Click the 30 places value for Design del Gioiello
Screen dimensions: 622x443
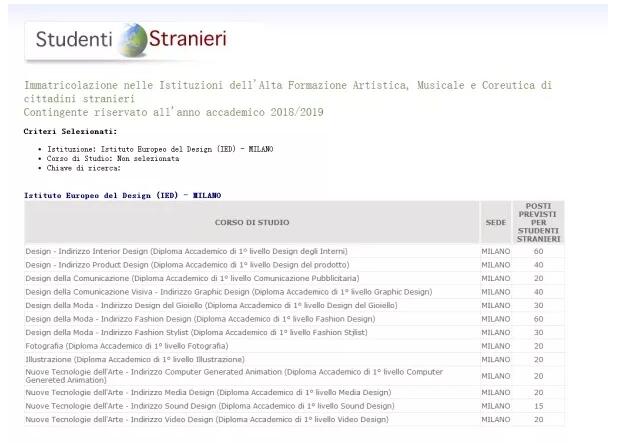coord(538,305)
